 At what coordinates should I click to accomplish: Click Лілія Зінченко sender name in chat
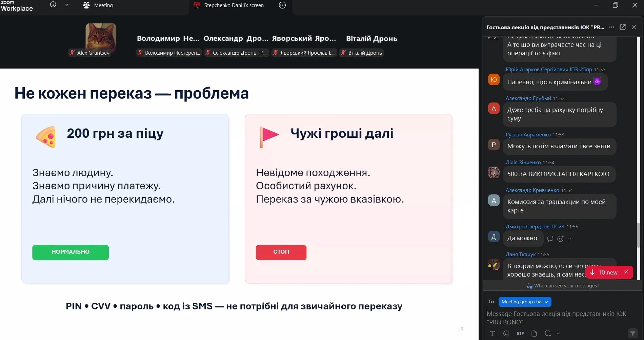523,162
